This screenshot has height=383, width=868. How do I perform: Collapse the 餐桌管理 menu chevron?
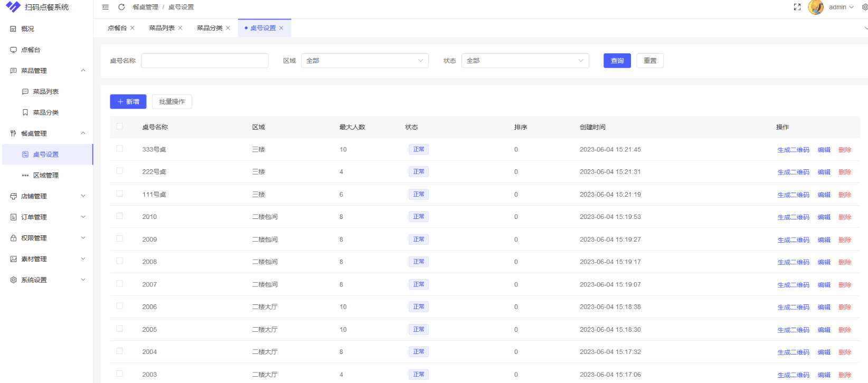(x=83, y=133)
